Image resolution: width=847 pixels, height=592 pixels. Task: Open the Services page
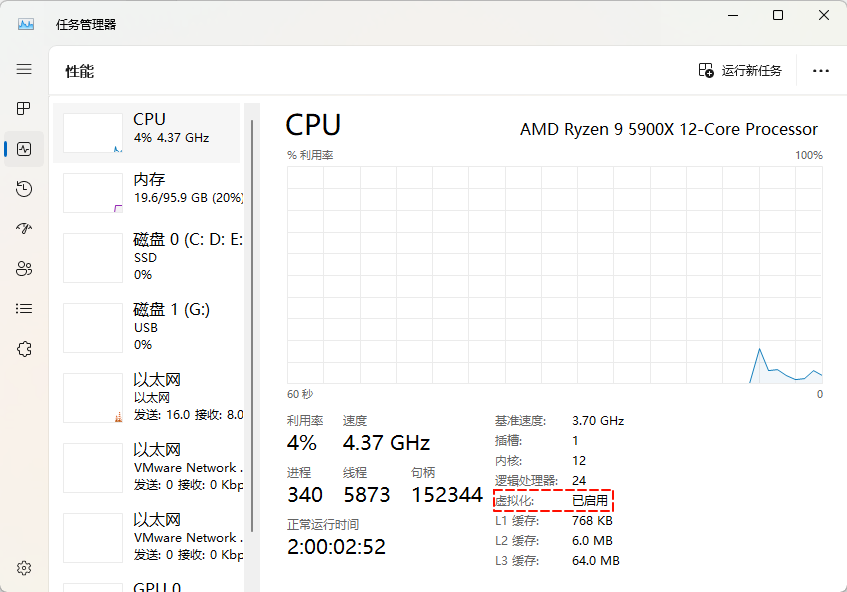(x=25, y=348)
